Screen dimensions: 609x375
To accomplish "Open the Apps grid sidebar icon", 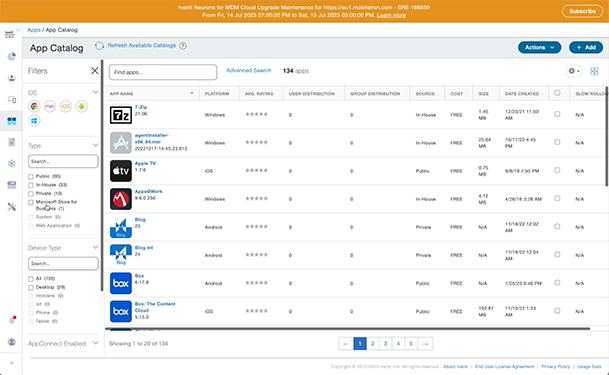I will coord(12,121).
